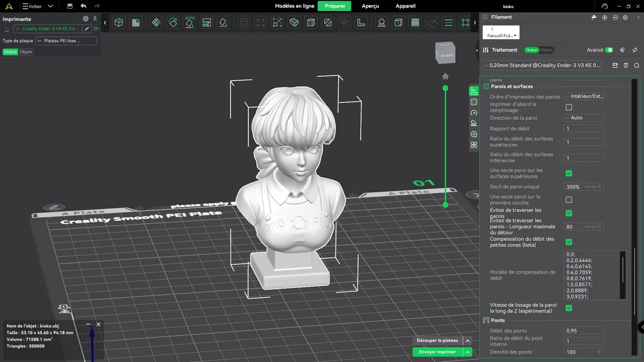The width and height of the screenshot is (644, 362).
Task: Click the green stacked-layers toolbar icon
Action: [415, 23]
